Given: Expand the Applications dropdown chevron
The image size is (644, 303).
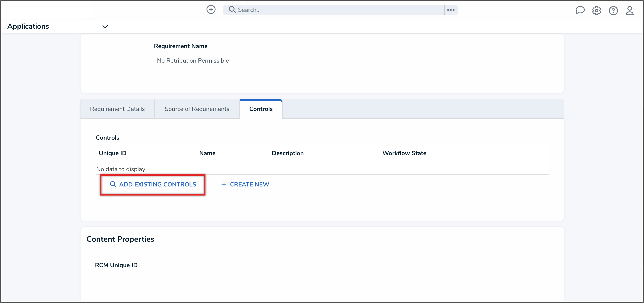Looking at the screenshot, I should click(x=105, y=26).
